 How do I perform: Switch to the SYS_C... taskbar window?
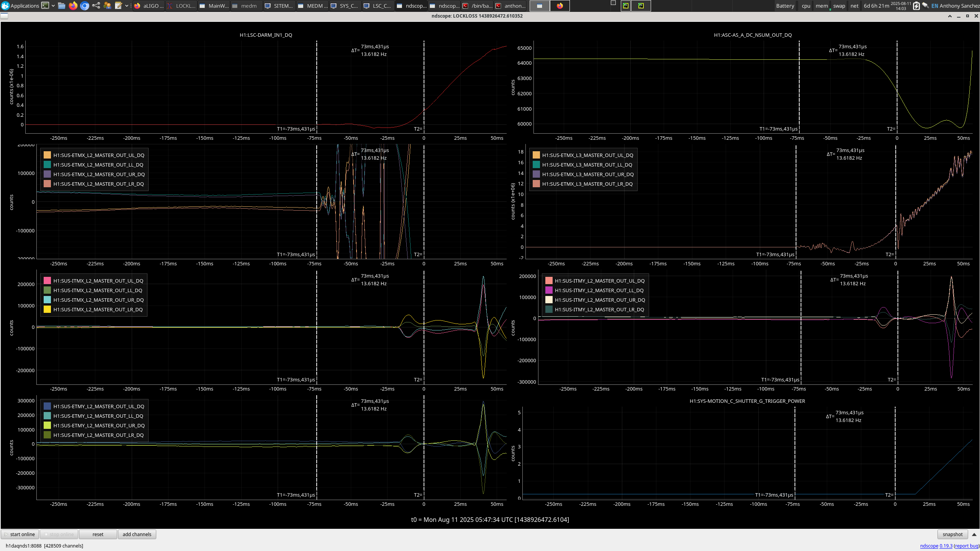point(345,6)
